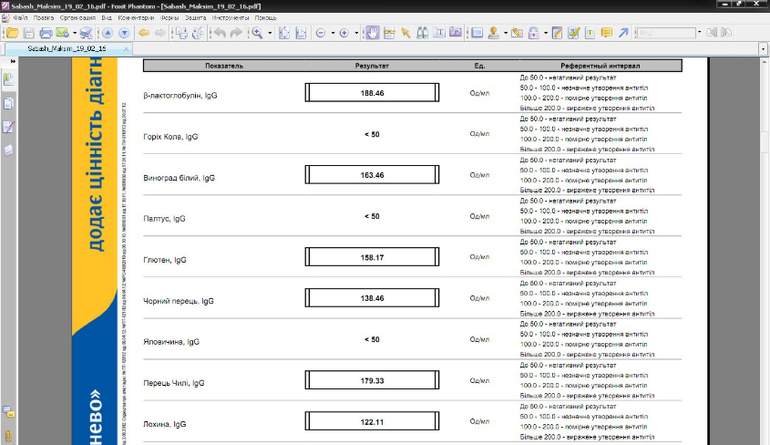
Task: Open the Bookmarks panel in left sidebar
Action: point(9,80)
